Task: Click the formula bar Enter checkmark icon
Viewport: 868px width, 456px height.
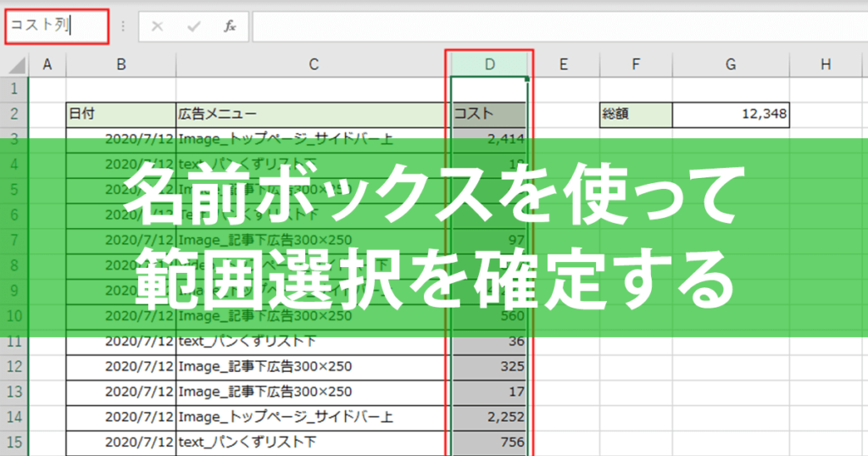Action: point(194,26)
